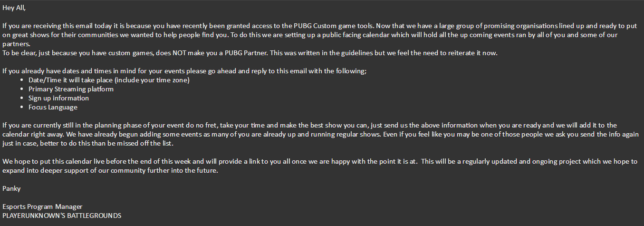Click the "Hey All," greeting line
The height and width of the screenshot is (226, 644).
pyautogui.click(x=14, y=8)
